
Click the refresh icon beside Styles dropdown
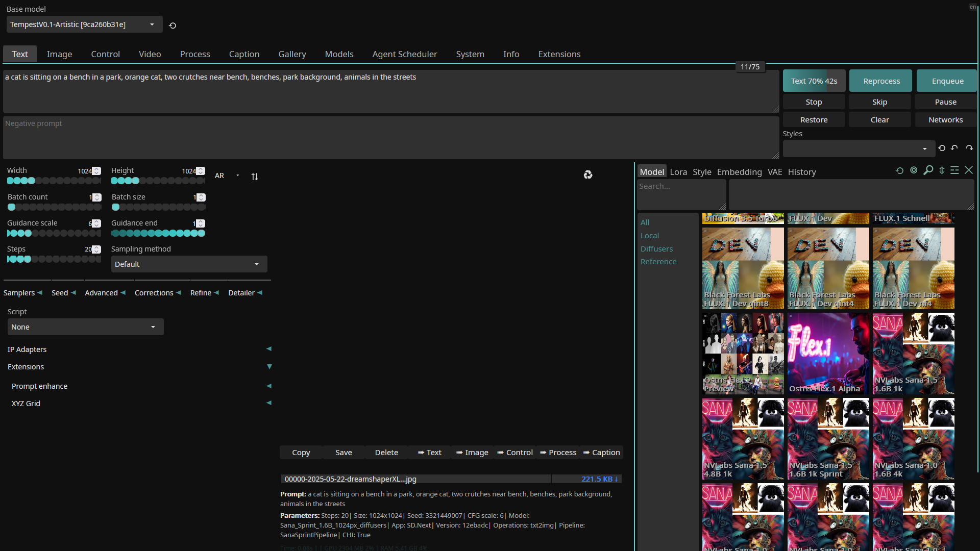point(942,148)
